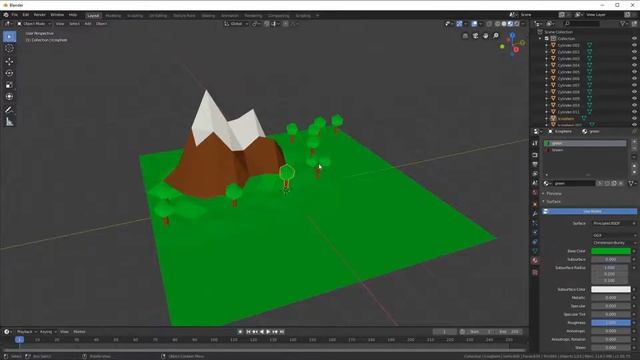
Task: Click the Roughness value slider
Action: click(x=611, y=323)
